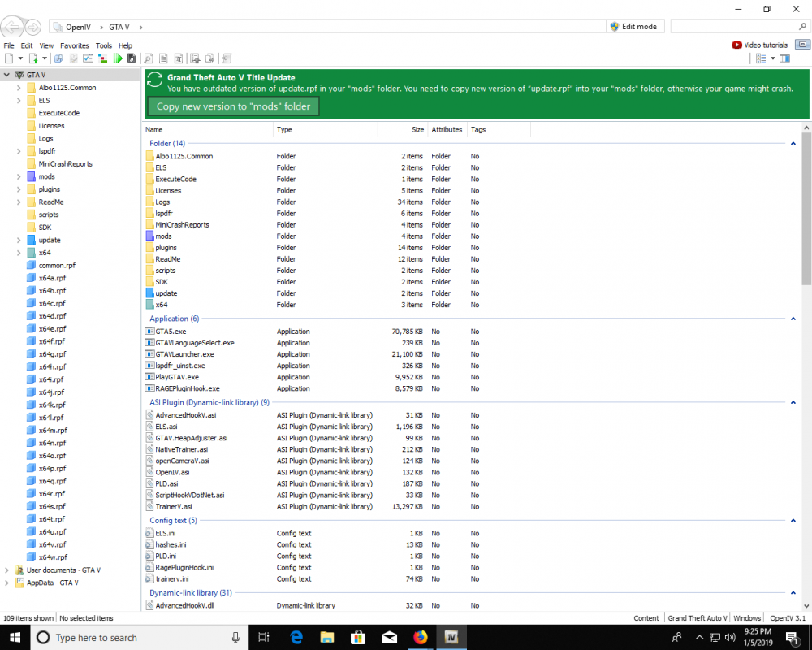Click the back navigation arrow
The width and height of the screenshot is (812, 650).
[x=12, y=27]
